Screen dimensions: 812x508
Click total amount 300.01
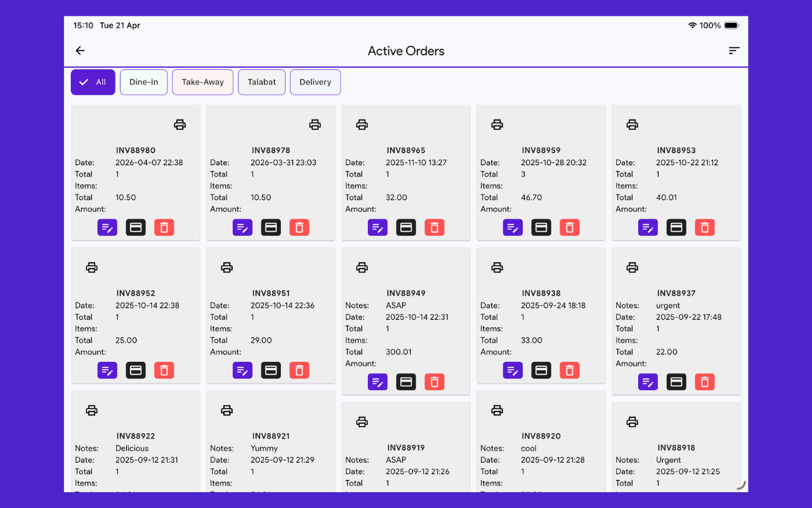pos(398,352)
